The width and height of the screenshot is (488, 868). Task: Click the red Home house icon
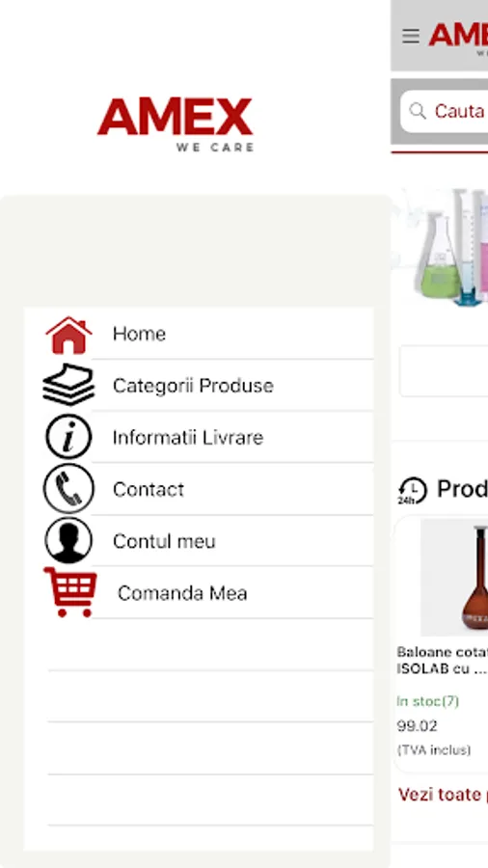(x=68, y=335)
